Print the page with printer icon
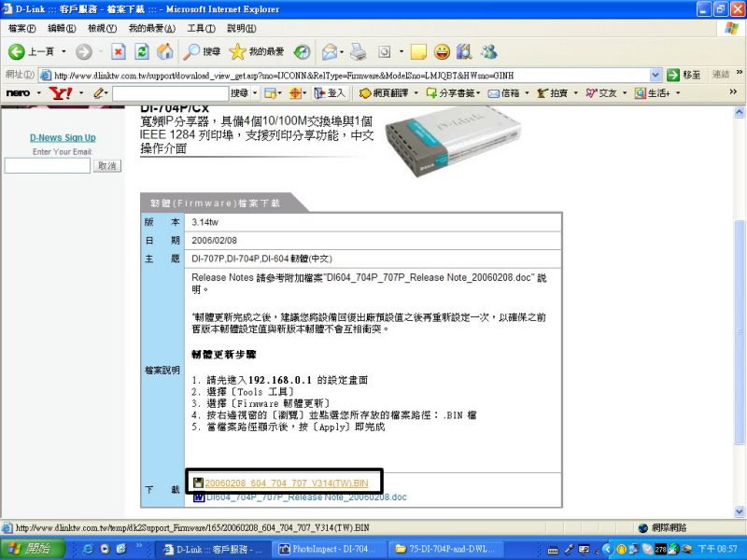The width and height of the screenshot is (747, 560). click(x=359, y=51)
